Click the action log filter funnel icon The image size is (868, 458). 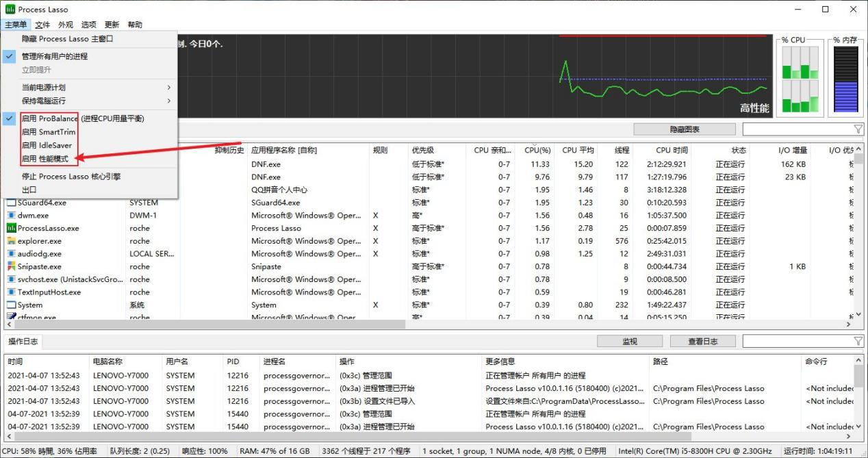(858, 341)
